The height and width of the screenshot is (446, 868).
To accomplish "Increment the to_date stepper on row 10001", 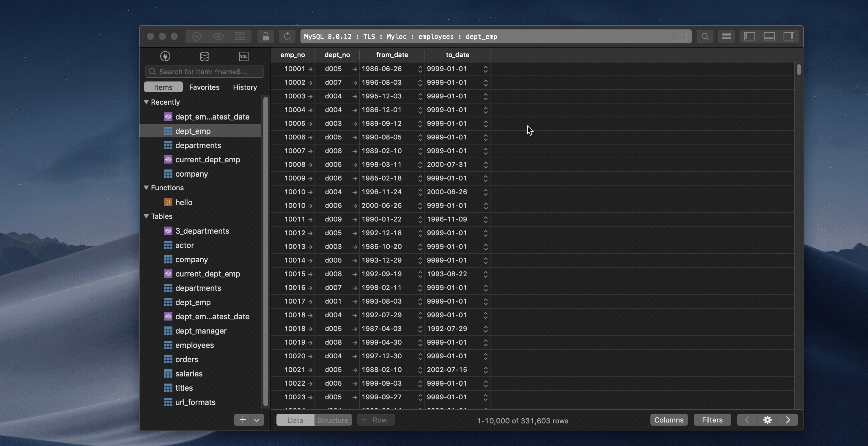I will point(485,67).
